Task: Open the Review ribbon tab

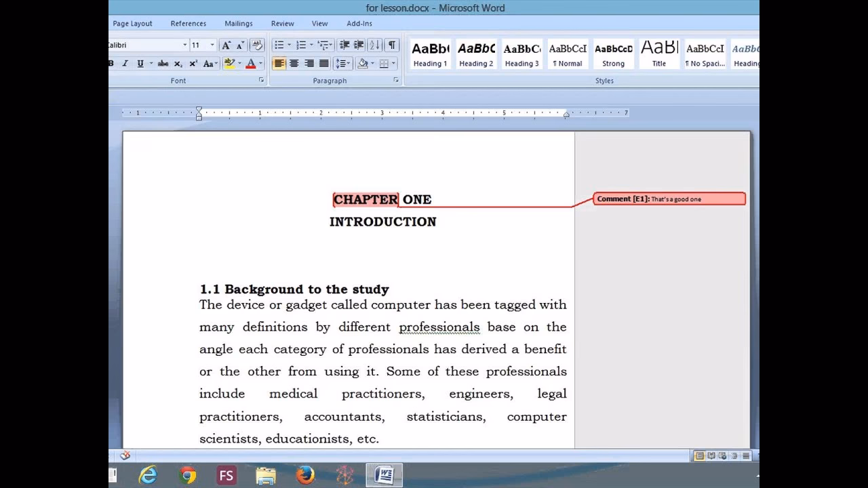Action: pos(282,23)
